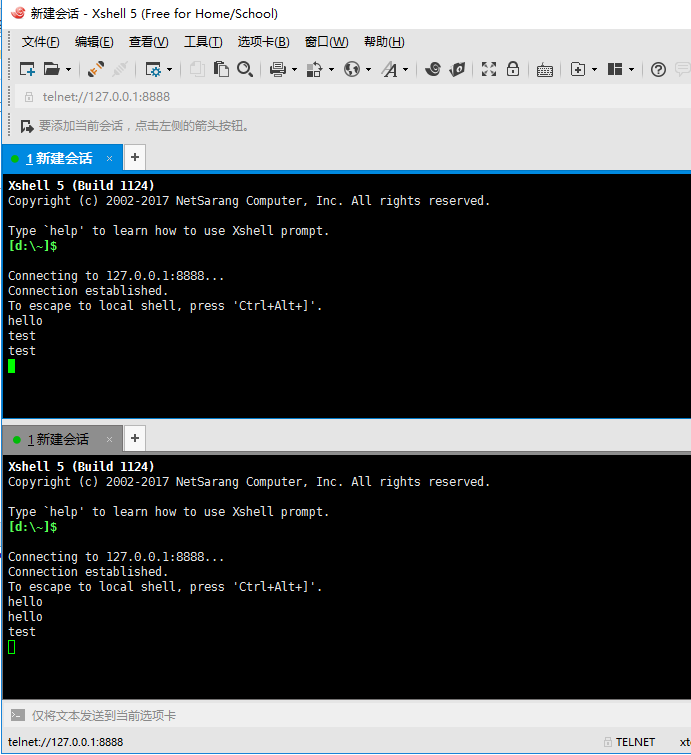Image resolution: width=691 pixels, height=755 pixels.
Task: Click the telnet://127.0.0.1:8888 address bar field
Action: 354,97
